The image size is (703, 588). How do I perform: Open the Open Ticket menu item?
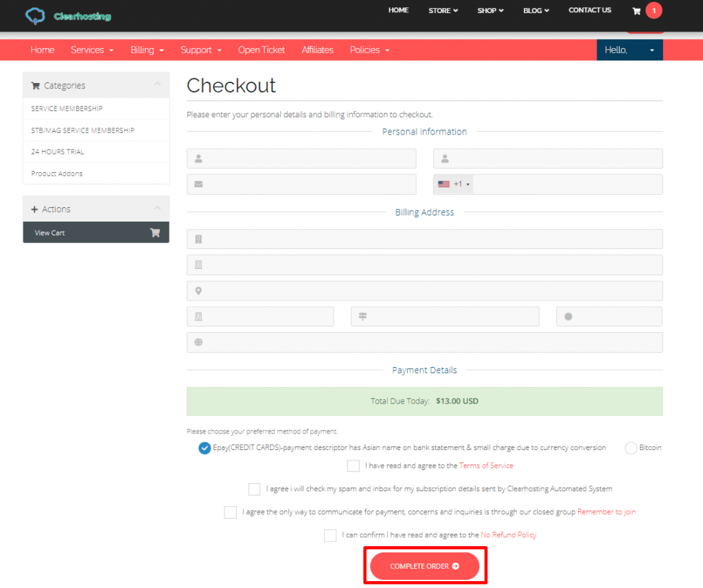pos(262,50)
